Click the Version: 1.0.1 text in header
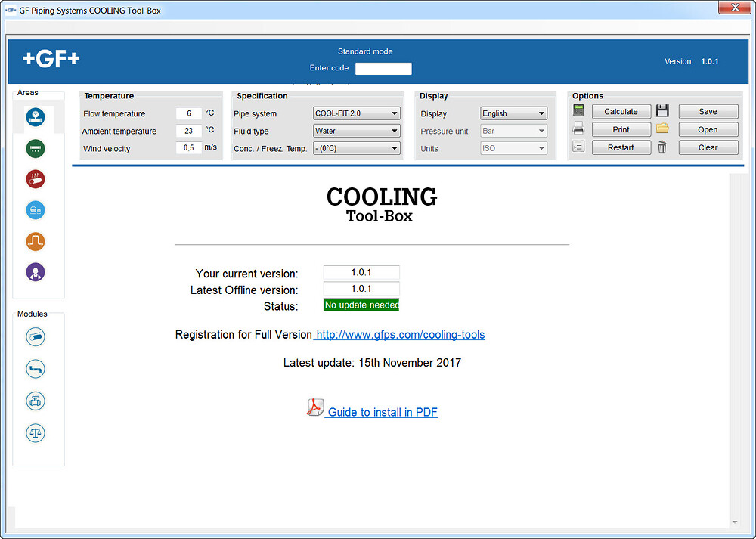The height and width of the screenshot is (539, 756). [x=692, y=62]
